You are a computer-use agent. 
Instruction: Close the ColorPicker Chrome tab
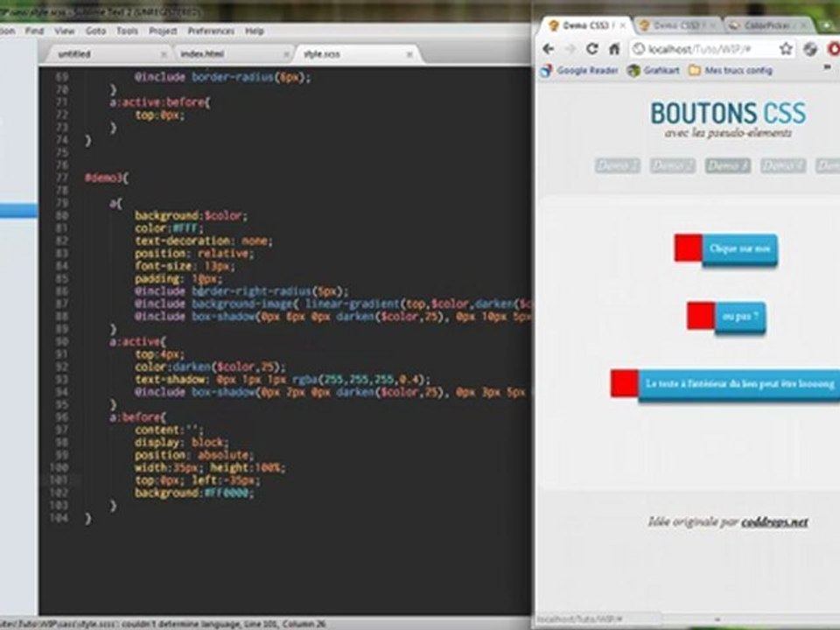pyautogui.click(x=804, y=24)
